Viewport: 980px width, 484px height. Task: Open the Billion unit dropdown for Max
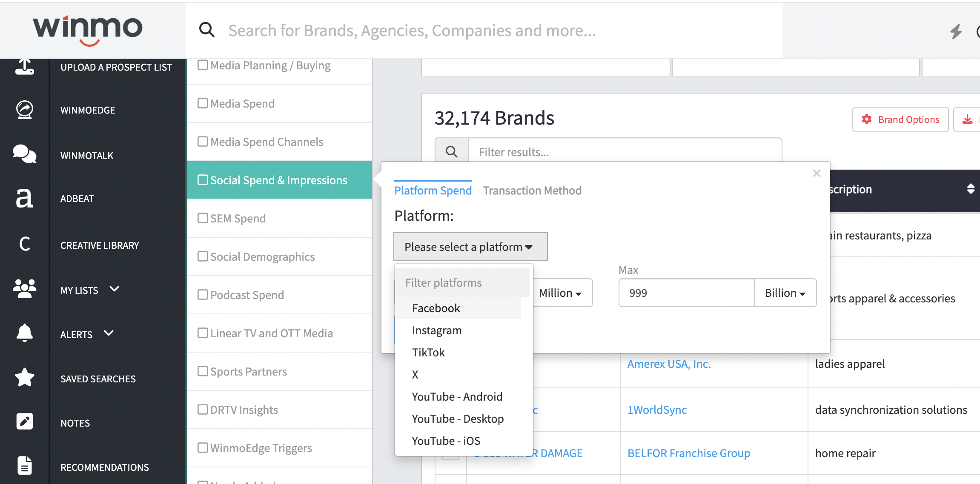[785, 293]
